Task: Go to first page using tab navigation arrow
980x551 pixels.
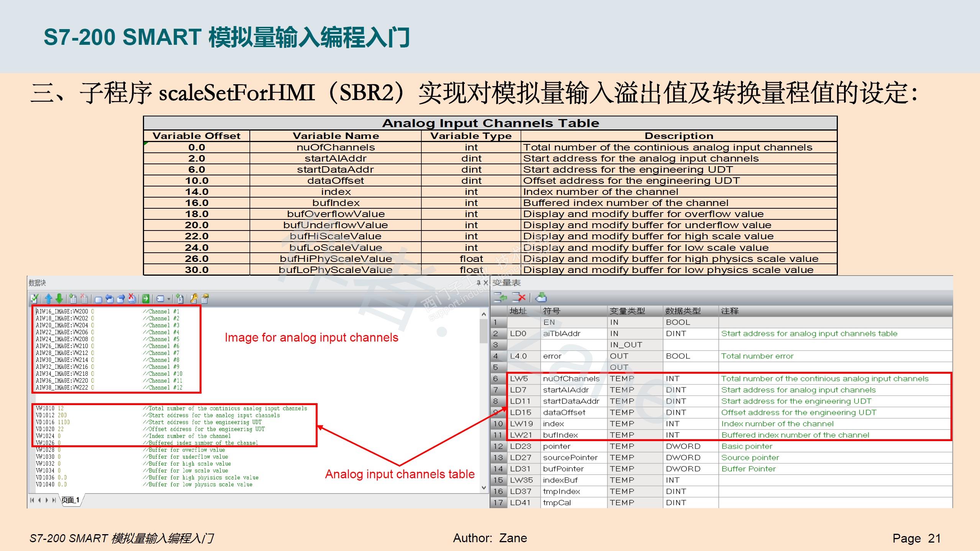Action: [x=32, y=500]
